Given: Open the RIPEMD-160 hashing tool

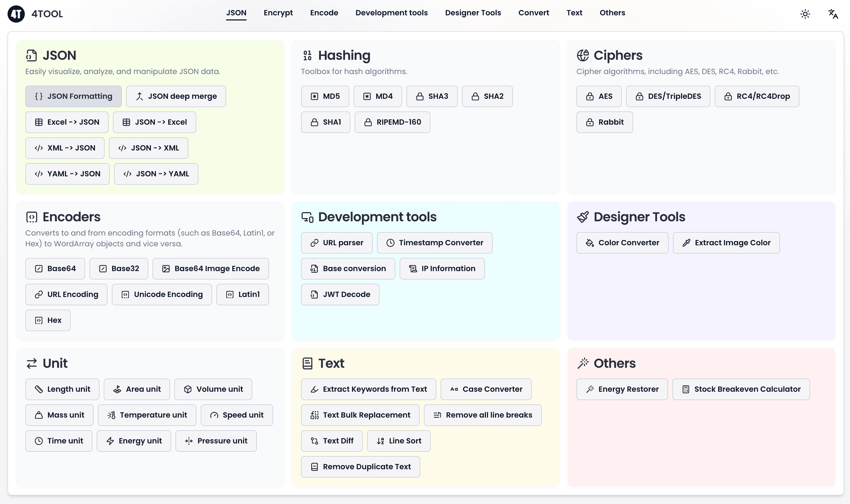Looking at the screenshot, I should click(x=392, y=122).
